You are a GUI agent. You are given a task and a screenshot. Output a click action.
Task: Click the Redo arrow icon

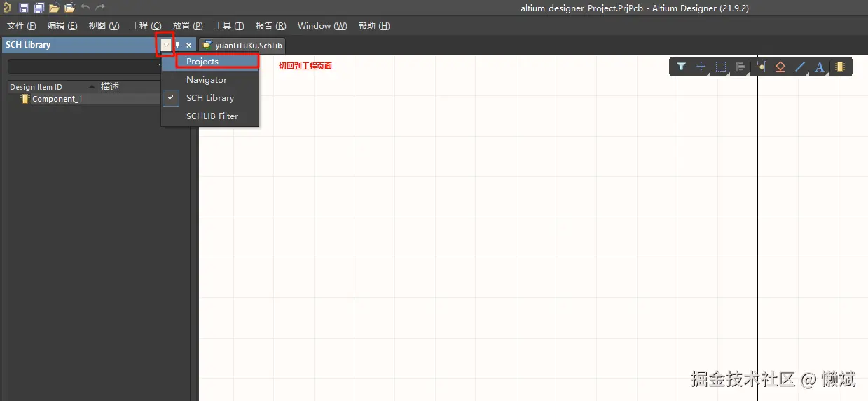pyautogui.click(x=100, y=8)
